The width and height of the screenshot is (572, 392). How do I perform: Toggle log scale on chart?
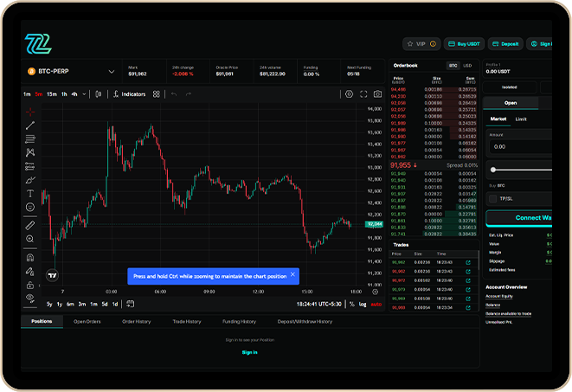tap(363, 304)
